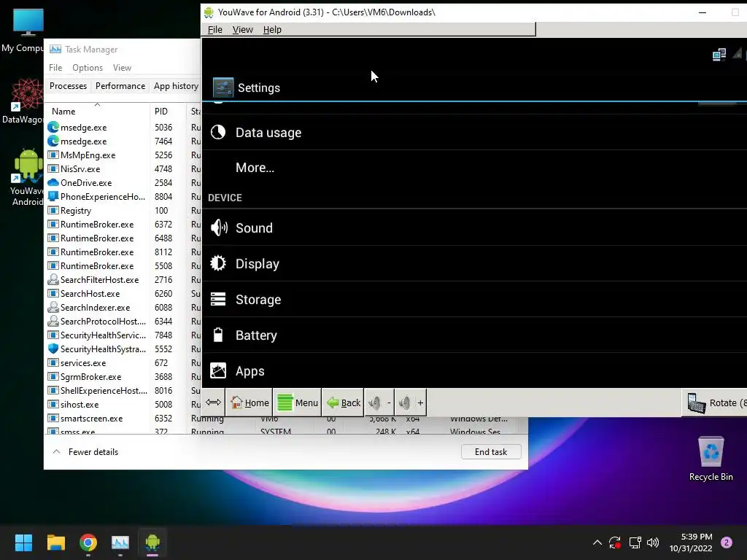Open Apps settings icon

pos(218,370)
